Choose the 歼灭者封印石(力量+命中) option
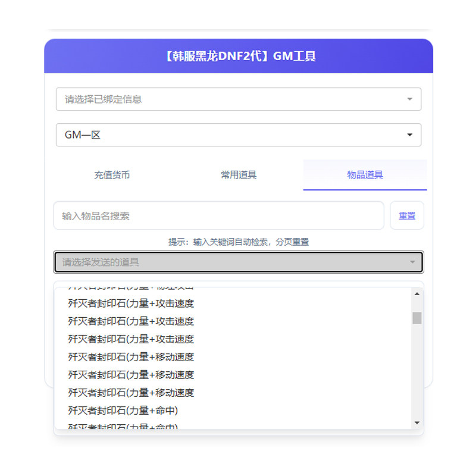 coord(233,411)
